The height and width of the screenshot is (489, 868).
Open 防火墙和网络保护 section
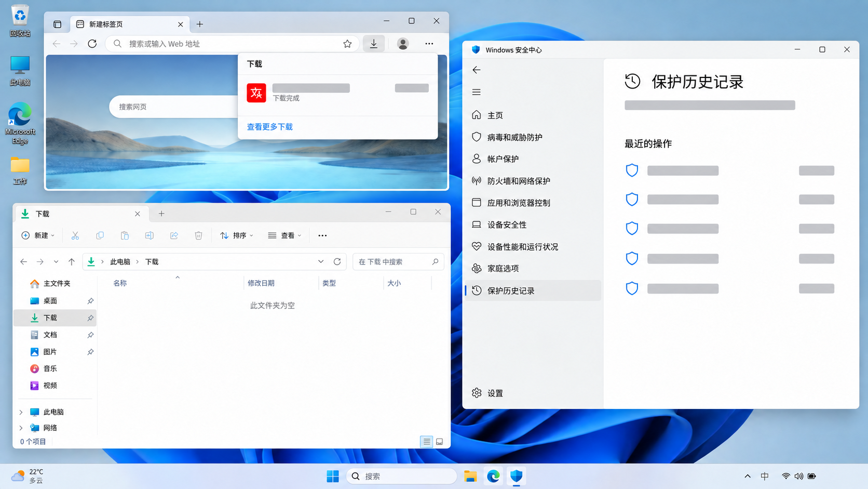(533, 181)
